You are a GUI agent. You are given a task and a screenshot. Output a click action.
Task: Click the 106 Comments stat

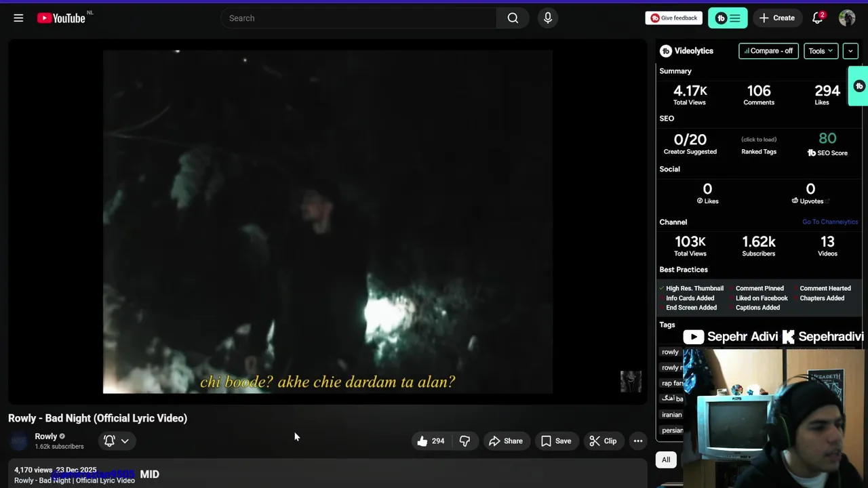tap(759, 91)
